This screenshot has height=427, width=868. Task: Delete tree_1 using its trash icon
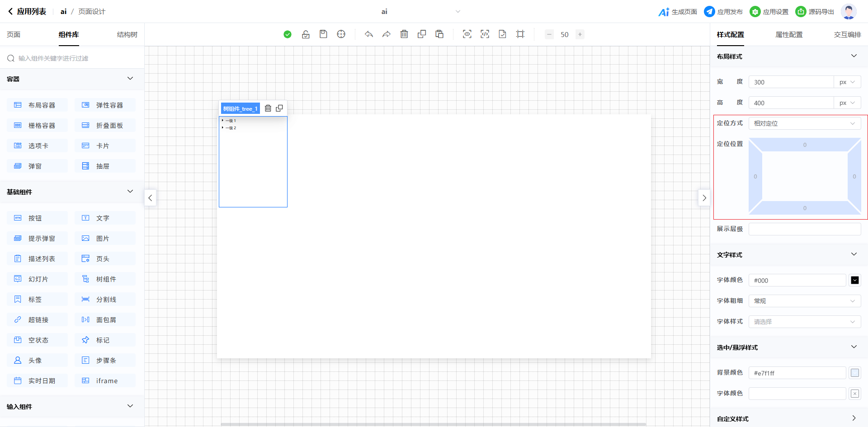pyautogui.click(x=268, y=108)
